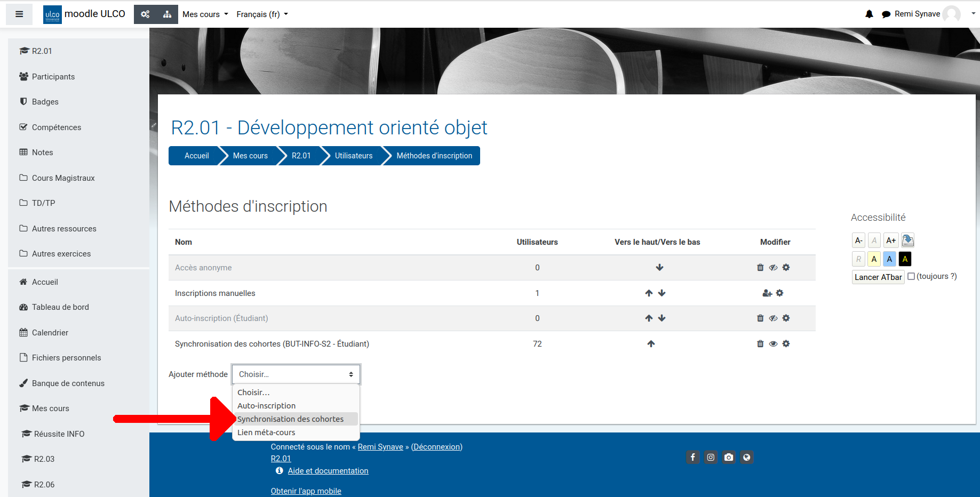980x497 pixels.
Task: Enable the Accès anonyme method via eye icon
Action: click(x=773, y=268)
